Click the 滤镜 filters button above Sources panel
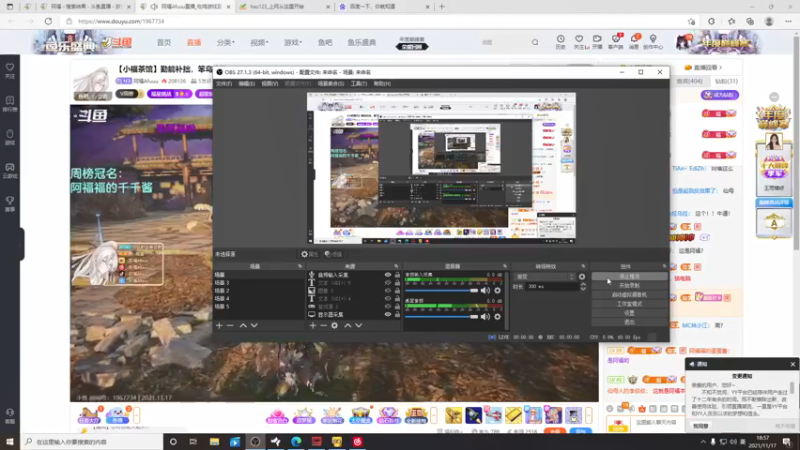The height and width of the screenshot is (450, 800). point(334,254)
